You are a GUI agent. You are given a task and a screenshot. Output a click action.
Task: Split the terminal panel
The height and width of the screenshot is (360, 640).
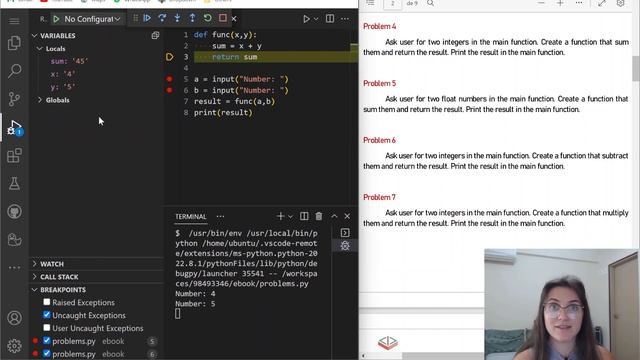[x=304, y=216]
